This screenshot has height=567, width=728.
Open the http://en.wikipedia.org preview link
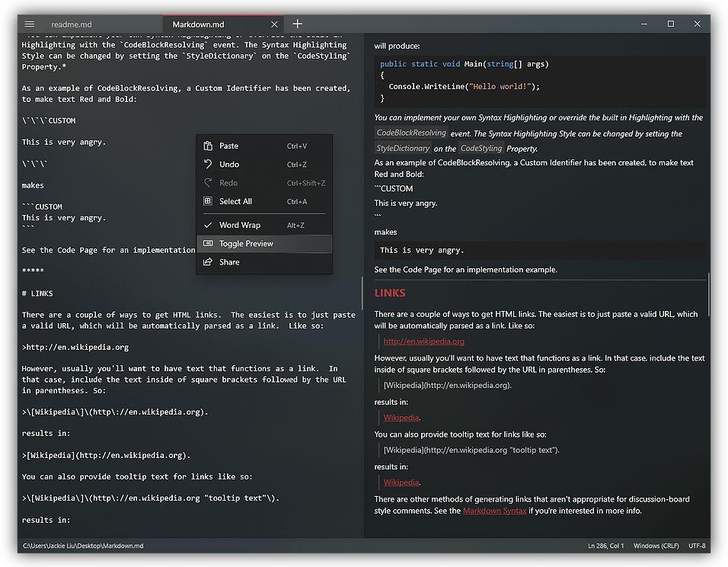pyautogui.click(x=424, y=341)
